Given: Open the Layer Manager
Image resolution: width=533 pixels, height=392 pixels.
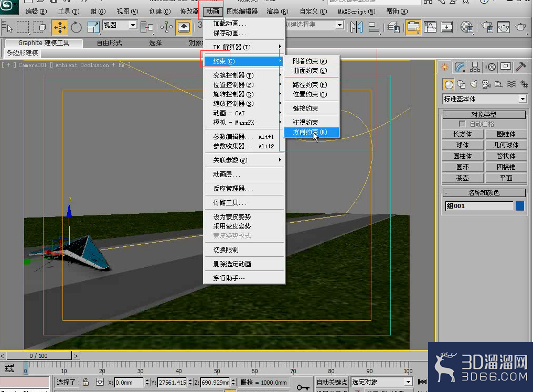Looking at the screenshot, I should click(x=393, y=27).
